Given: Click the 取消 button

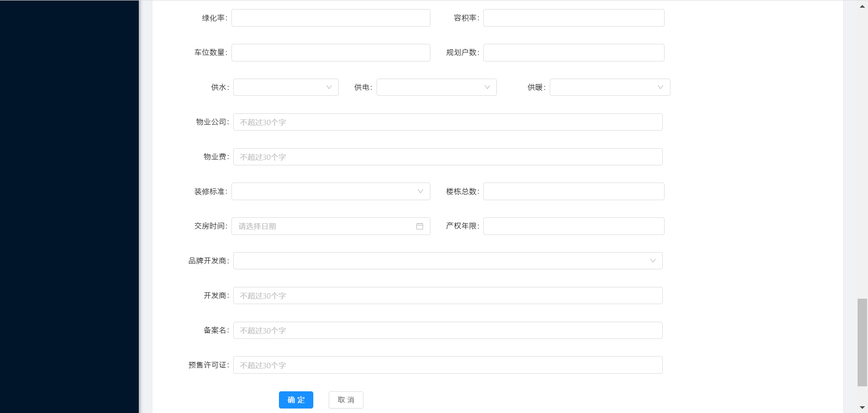Looking at the screenshot, I should (346, 400).
